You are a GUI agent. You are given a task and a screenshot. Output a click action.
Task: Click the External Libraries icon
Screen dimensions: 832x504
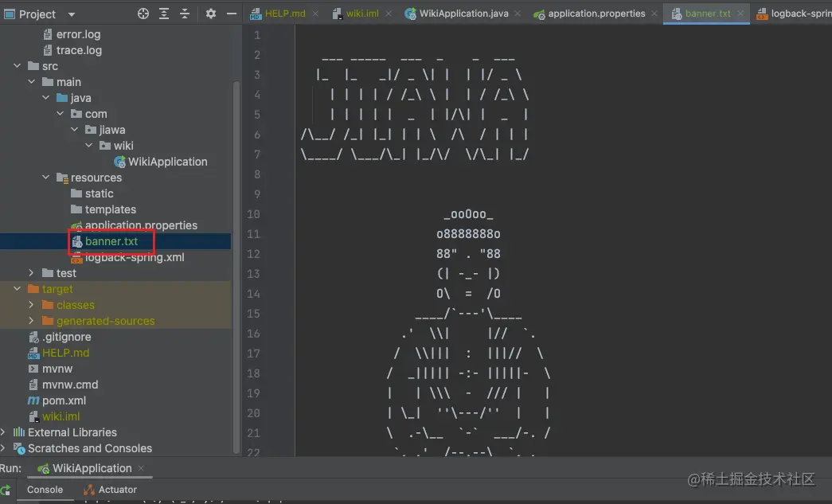(x=19, y=432)
